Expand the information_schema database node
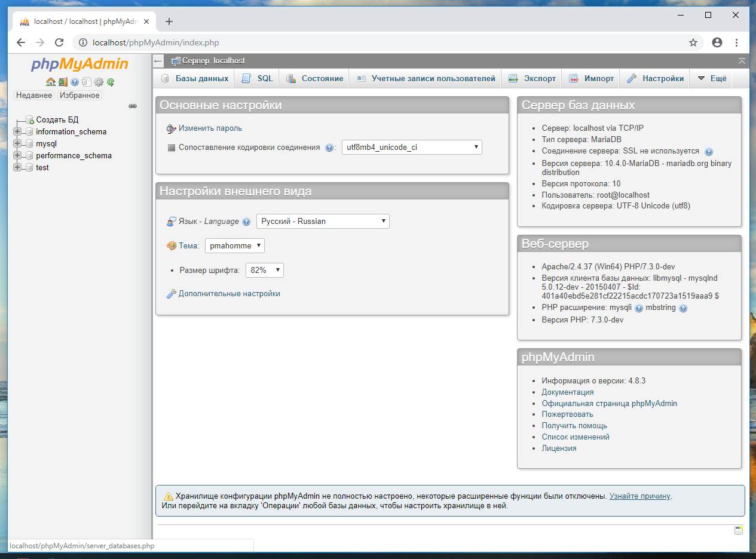This screenshot has width=756, height=559. [17, 131]
